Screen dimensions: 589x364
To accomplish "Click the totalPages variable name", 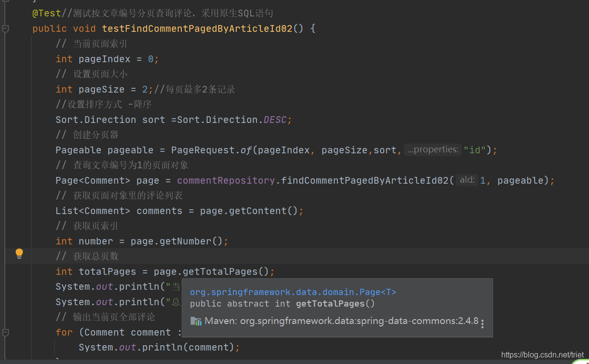I will tap(107, 271).
